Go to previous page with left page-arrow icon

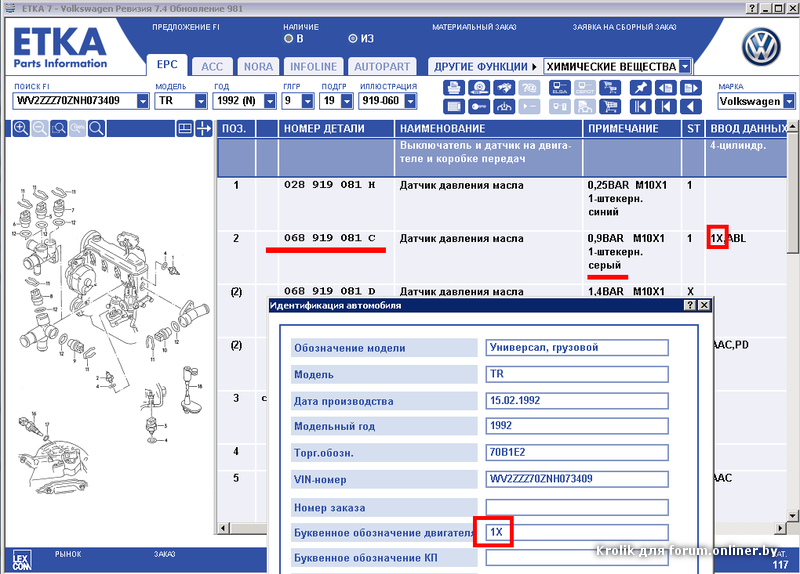[665, 88]
